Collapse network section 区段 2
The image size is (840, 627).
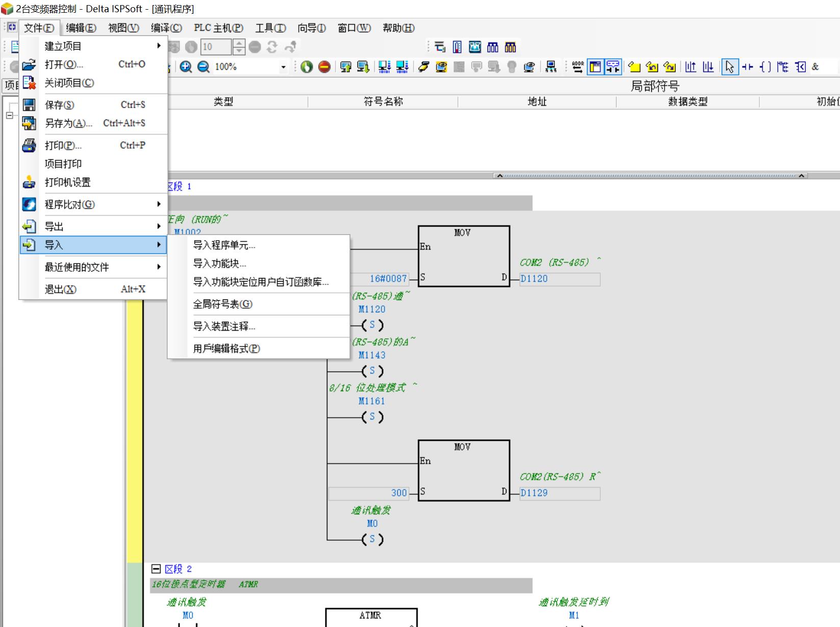[x=156, y=569]
